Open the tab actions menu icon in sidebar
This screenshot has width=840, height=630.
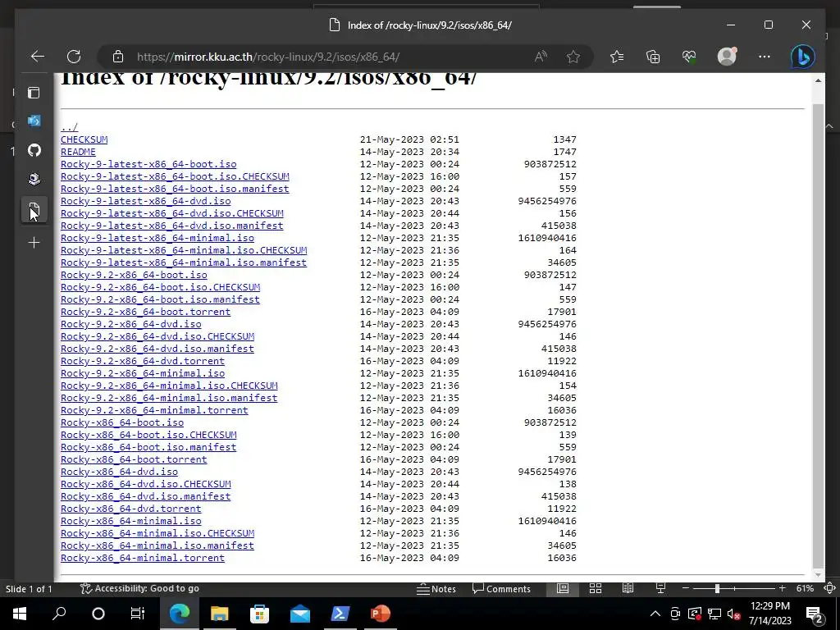34,93
